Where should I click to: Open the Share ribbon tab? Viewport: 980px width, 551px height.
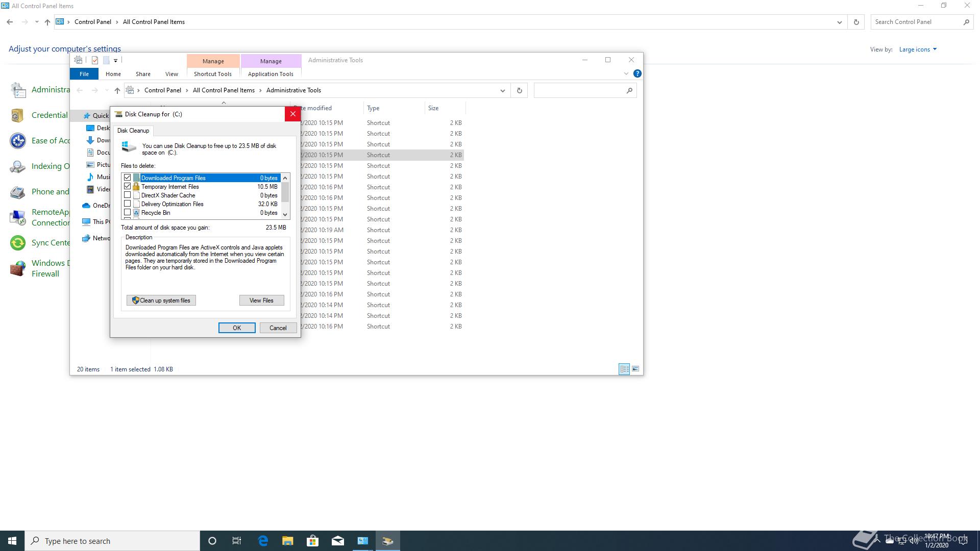[143, 74]
